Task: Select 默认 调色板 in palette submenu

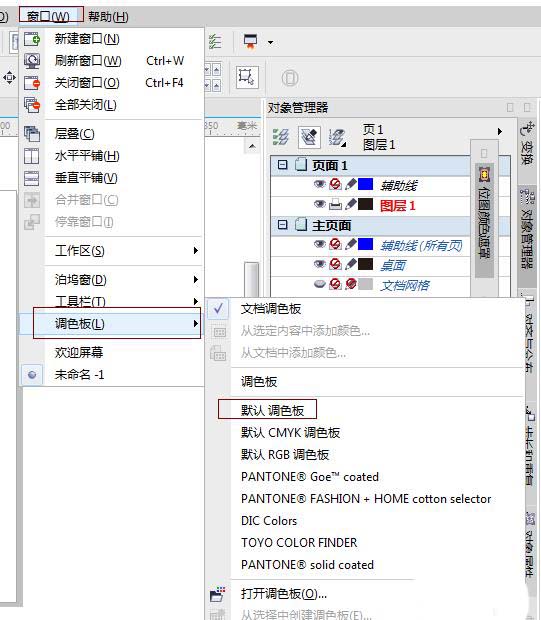Action: [x=272, y=410]
